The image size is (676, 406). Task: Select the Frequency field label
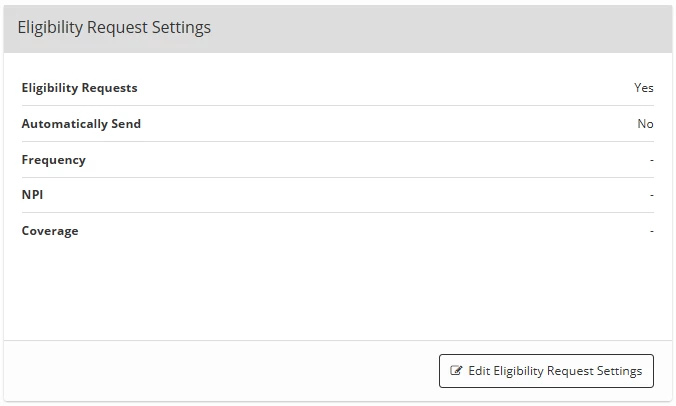pos(53,160)
